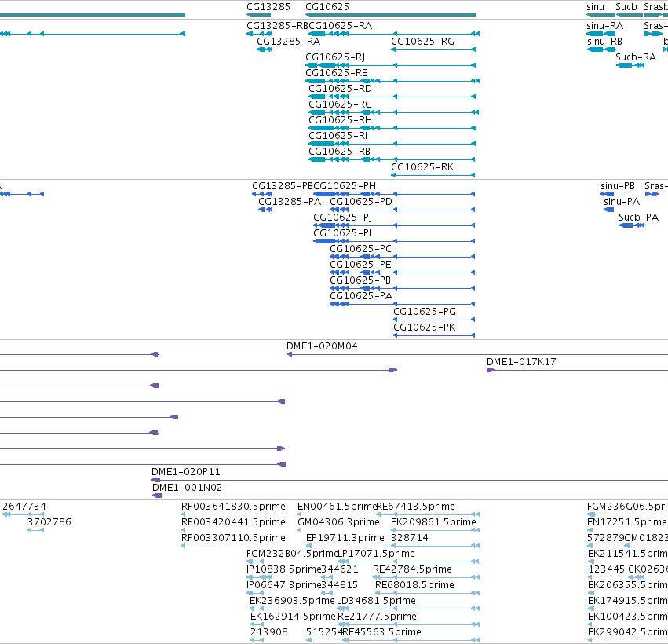668x644 pixels.
Task: Click the sinu-PA protein label
Action: [x=622, y=202]
